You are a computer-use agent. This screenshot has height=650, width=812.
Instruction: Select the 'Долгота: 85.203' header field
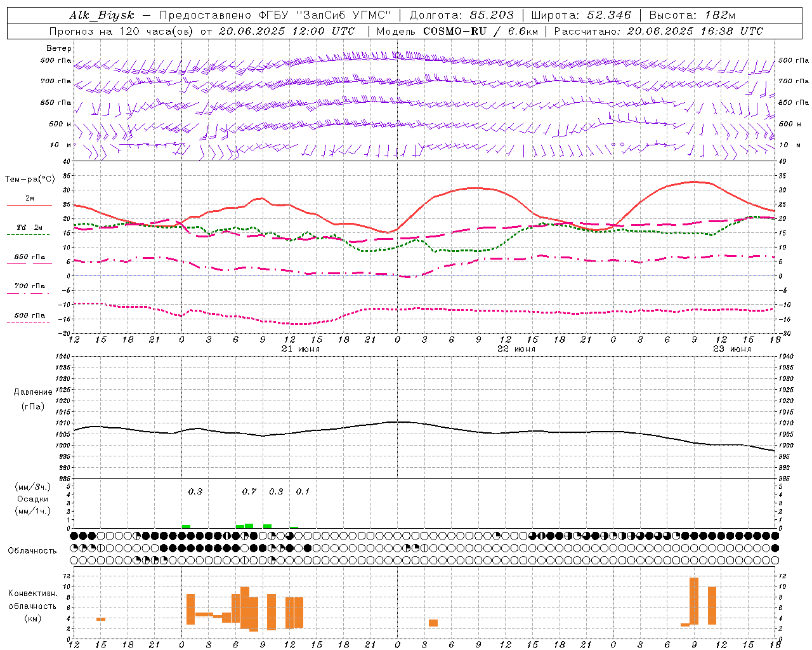pos(461,15)
